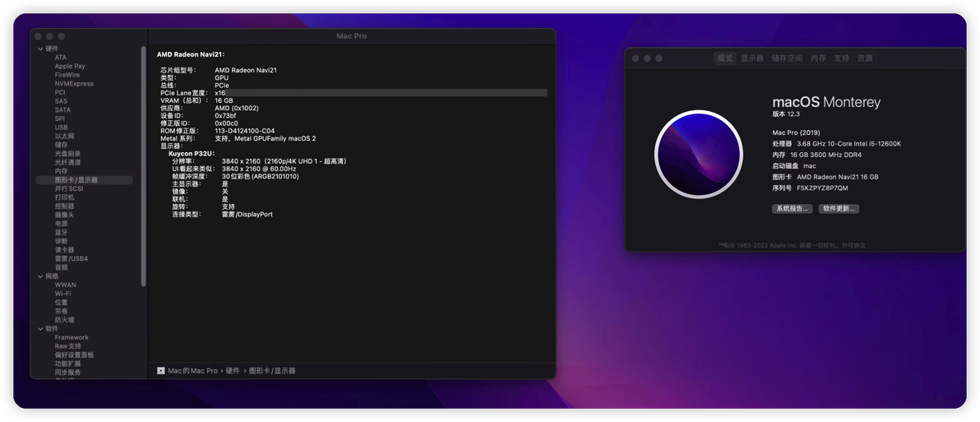Select USB in the hardware list
The image size is (980, 422).
61,128
